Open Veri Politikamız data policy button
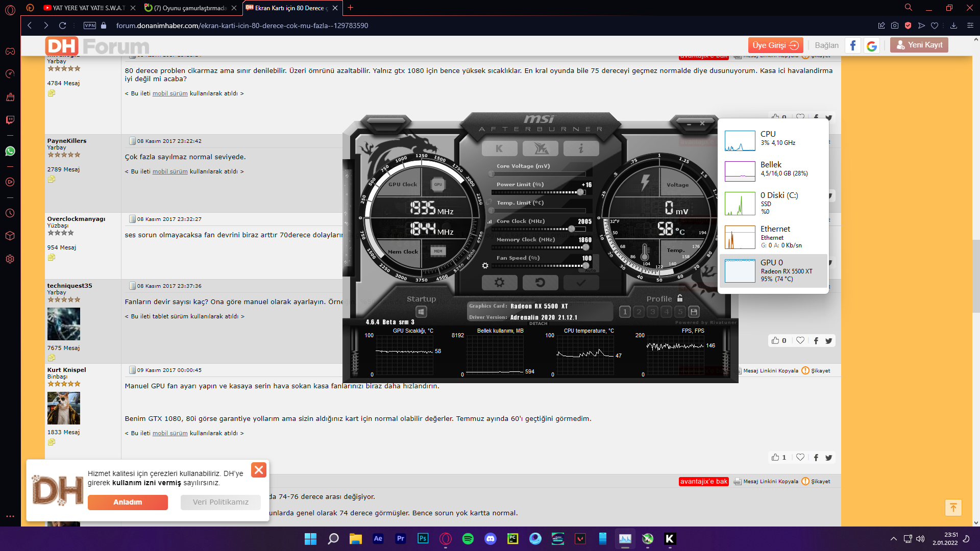The height and width of the screenshot is (551, 980). (220, 502)
